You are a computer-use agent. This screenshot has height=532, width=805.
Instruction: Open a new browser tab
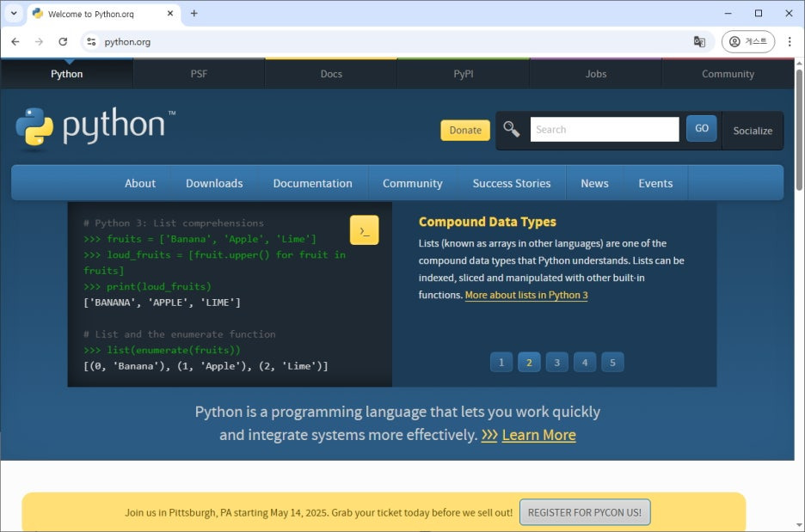(194, 14)
